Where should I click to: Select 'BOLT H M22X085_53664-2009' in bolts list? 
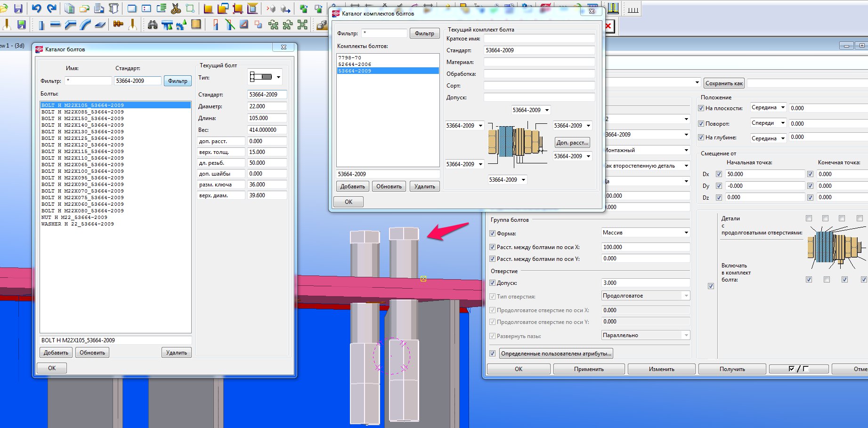[x=82, y=112]
